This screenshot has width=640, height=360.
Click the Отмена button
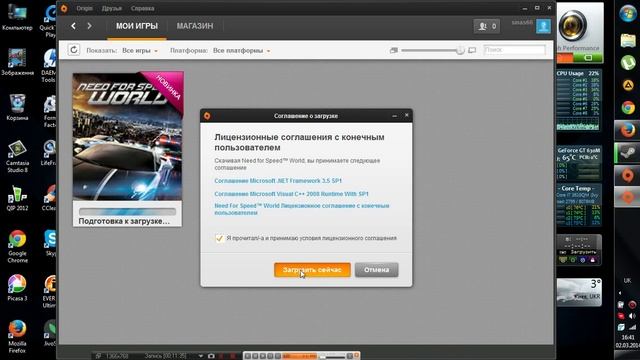click(376, 270)
